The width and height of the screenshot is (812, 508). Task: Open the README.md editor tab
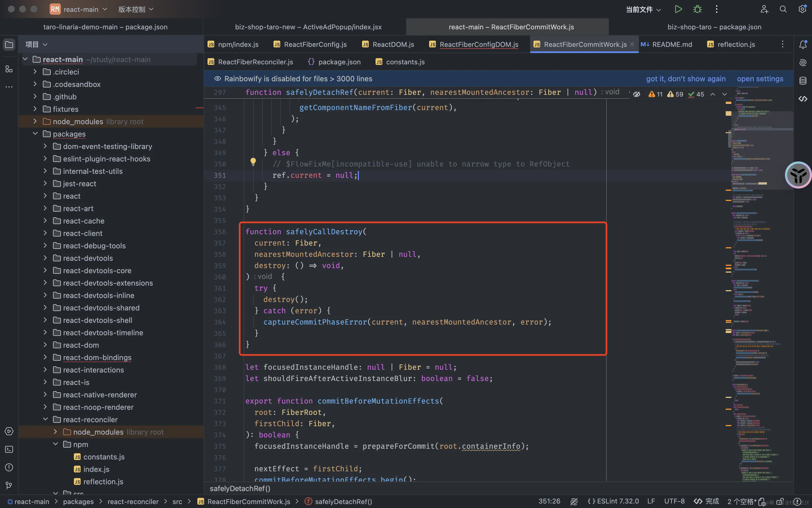click(x=667, y=44)
